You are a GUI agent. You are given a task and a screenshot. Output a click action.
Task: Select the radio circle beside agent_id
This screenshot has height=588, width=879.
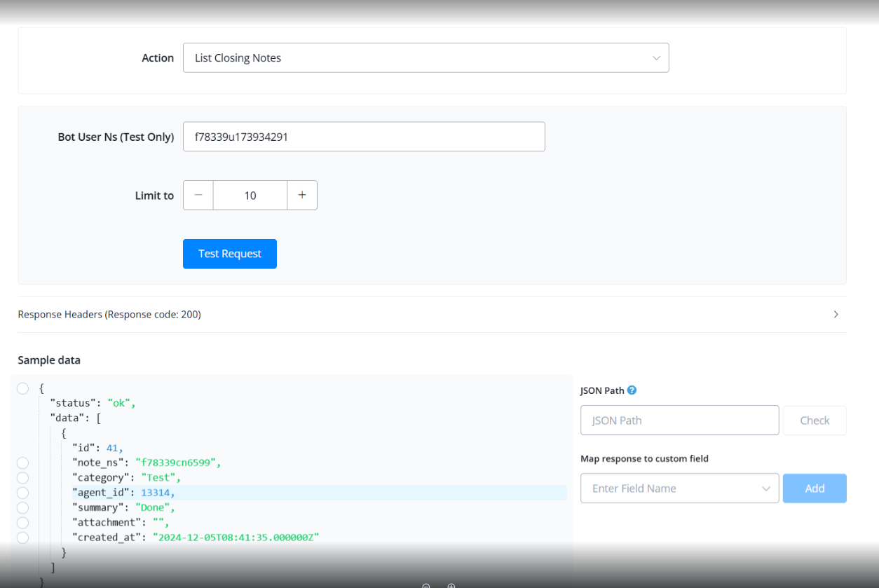click(x=22, y=493)
